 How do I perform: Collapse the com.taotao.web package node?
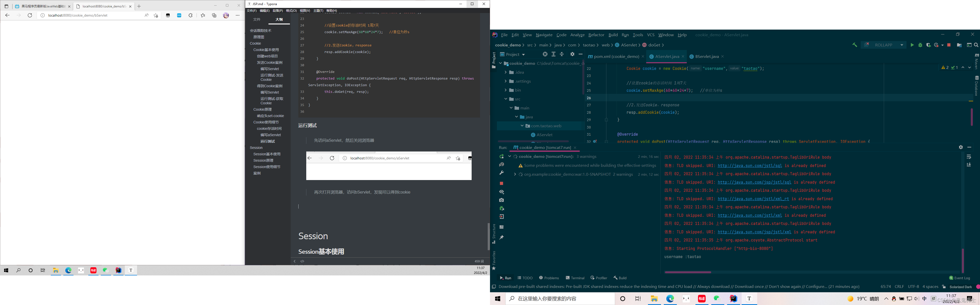pyautogui.click(x=522, y=125)
